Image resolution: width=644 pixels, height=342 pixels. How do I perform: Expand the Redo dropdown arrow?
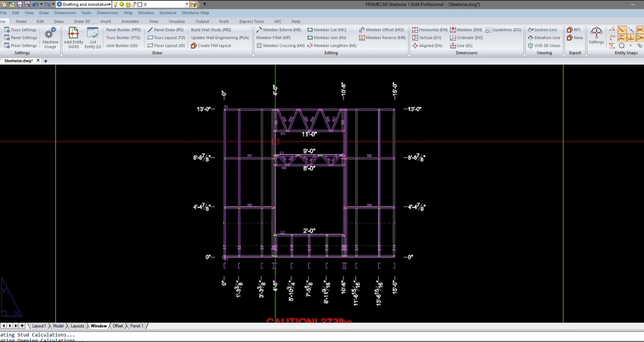(x=52, y=4)
